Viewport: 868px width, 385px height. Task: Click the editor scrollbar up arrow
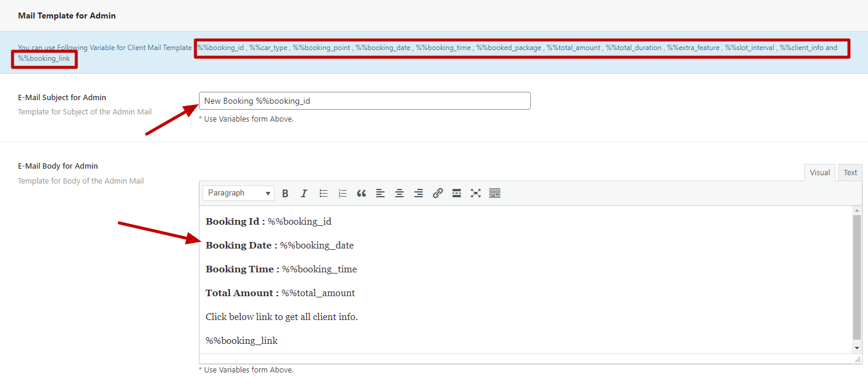[857, 210]
